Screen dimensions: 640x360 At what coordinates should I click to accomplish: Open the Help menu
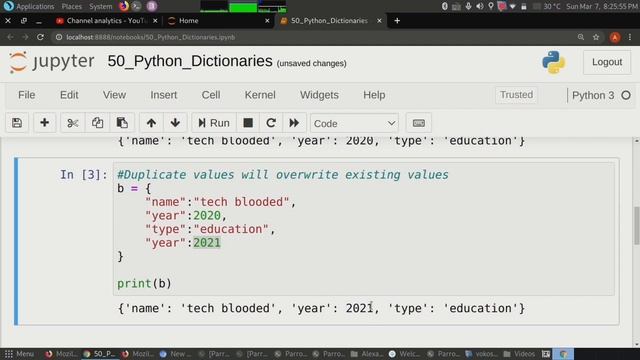[x=374, y=95]
